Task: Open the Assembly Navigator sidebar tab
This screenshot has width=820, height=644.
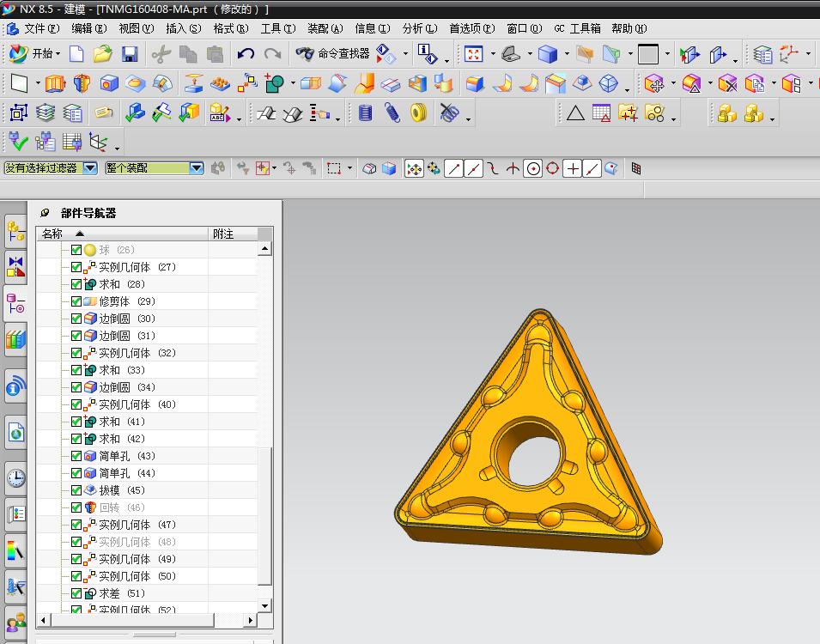Action: coord(15,231)
